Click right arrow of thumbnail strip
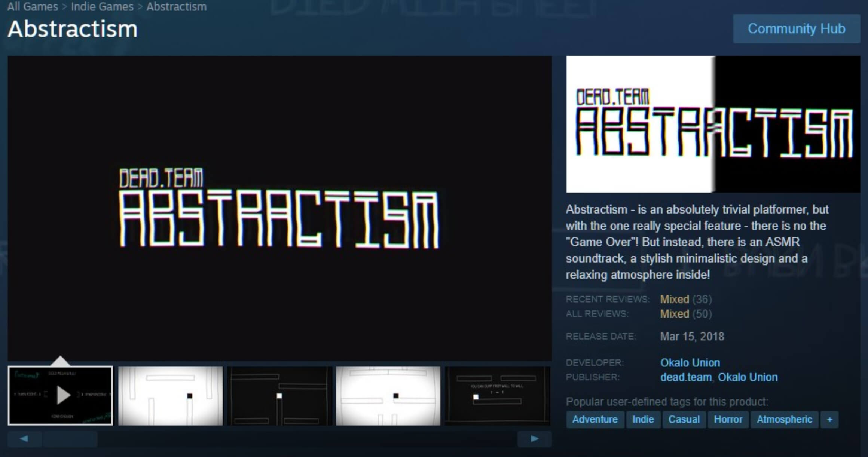 534,439
